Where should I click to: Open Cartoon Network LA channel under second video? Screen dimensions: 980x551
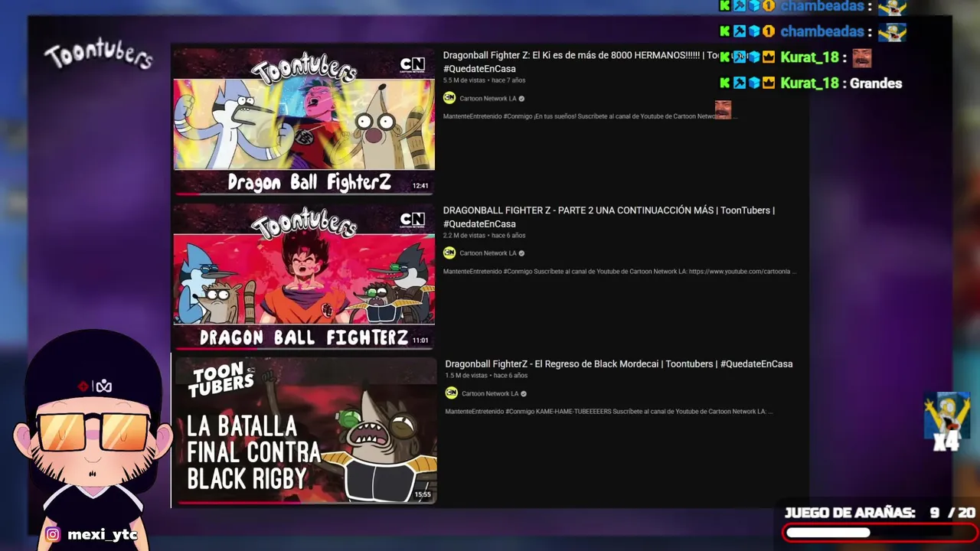pos(488,253)
